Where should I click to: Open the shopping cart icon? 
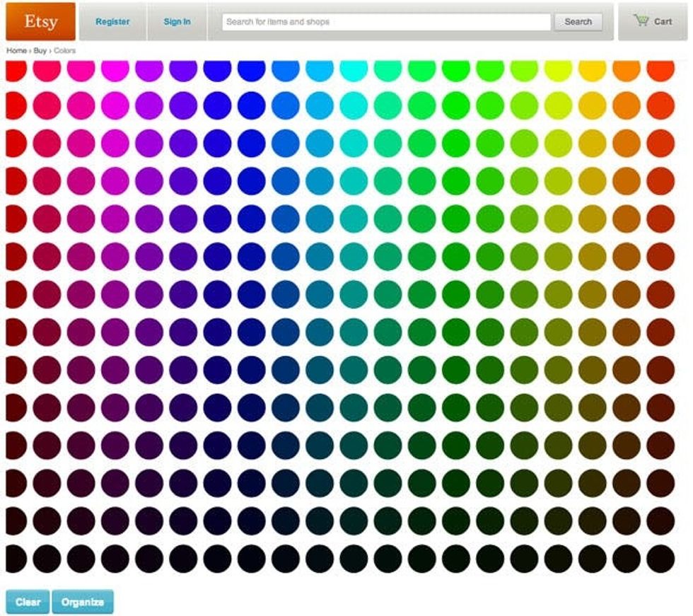click(641, 21)
